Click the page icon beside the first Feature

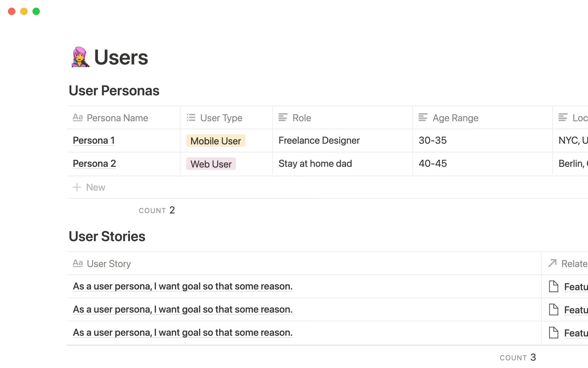tap(553, 286)
